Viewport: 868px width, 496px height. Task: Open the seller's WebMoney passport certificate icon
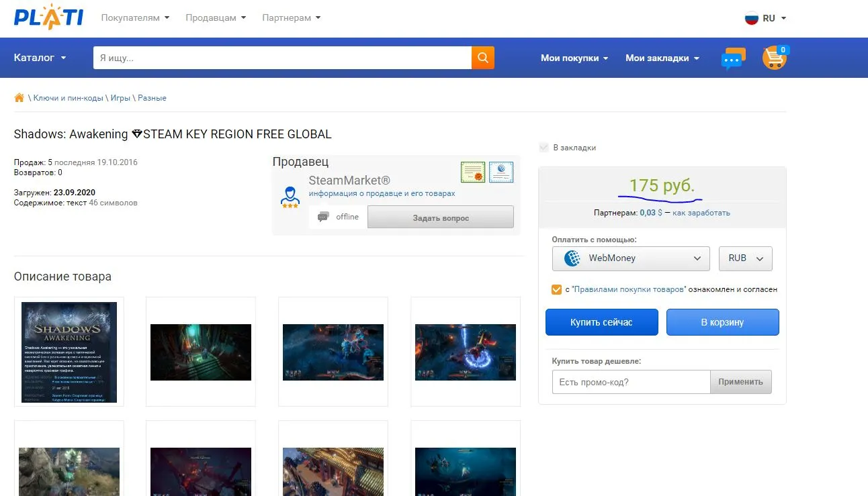[501, 172]
